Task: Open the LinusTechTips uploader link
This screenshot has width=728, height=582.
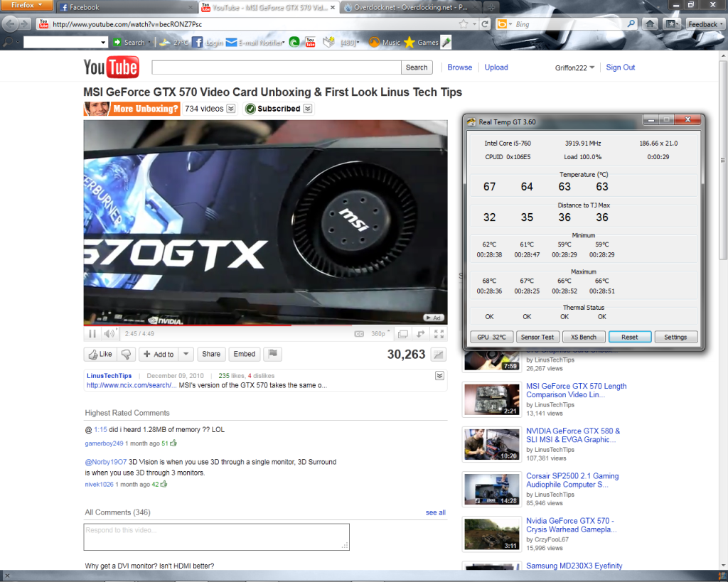Action: coord(109,375)
